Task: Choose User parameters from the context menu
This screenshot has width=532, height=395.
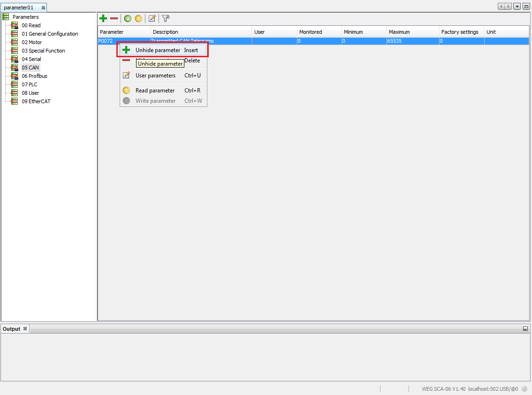Action: [156, 76]
